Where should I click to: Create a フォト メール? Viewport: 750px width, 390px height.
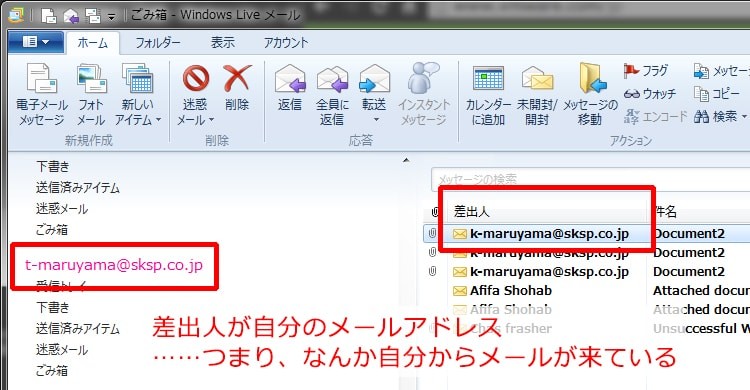click(x=90, y=95)
